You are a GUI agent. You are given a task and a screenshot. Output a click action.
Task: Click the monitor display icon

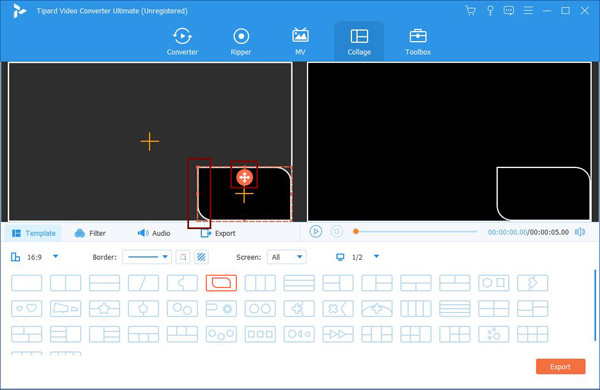pyautogui.click(x=340, y=257)
